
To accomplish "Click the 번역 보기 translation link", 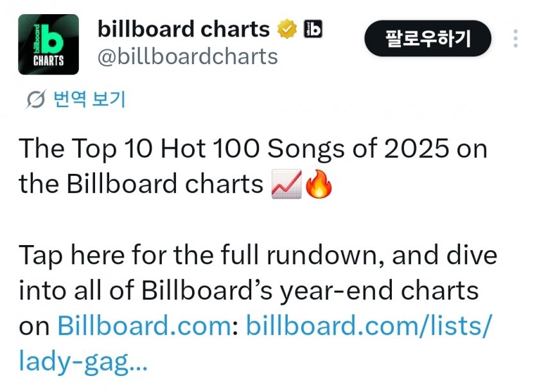I will click(x=88, y=99).
